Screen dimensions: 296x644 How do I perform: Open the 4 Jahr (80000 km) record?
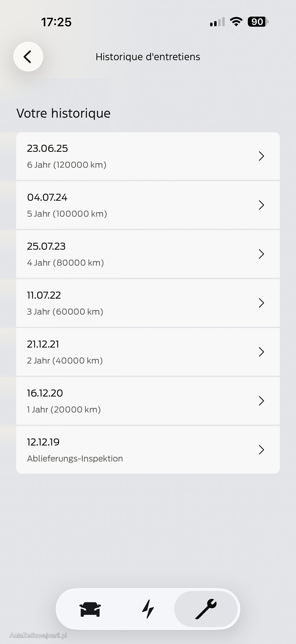65,263
